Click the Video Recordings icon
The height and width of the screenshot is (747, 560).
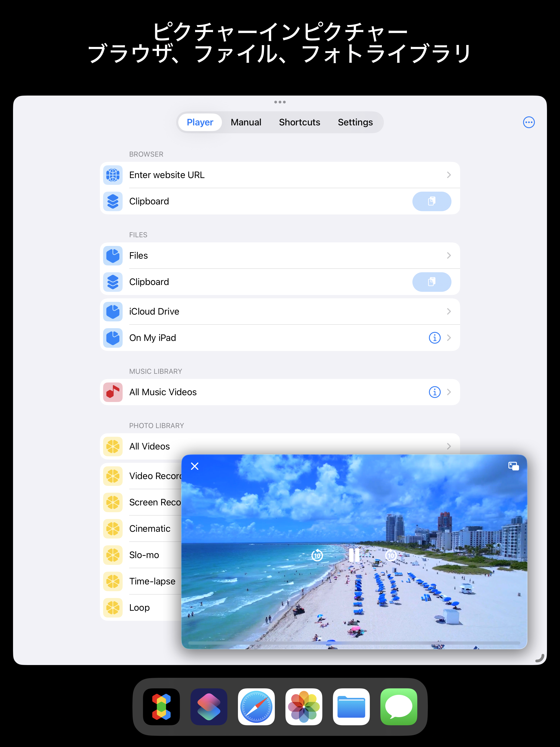click(113, 476)
